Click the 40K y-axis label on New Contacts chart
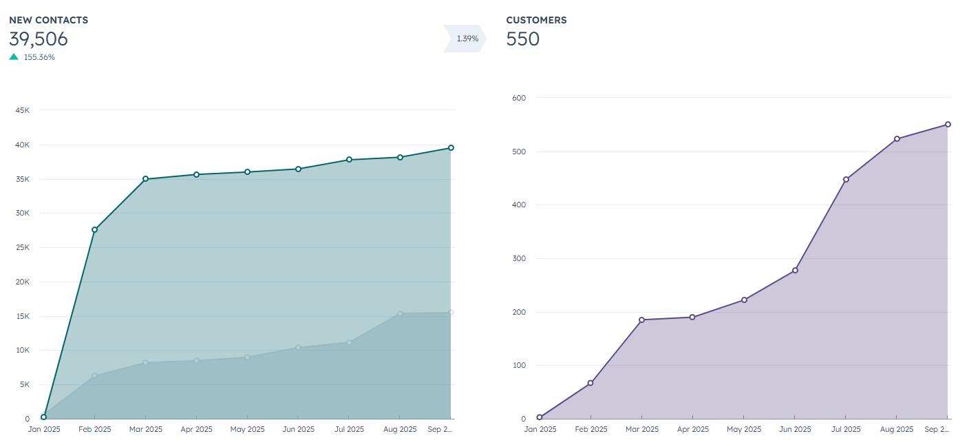980x447 pixels. (22, 145)
